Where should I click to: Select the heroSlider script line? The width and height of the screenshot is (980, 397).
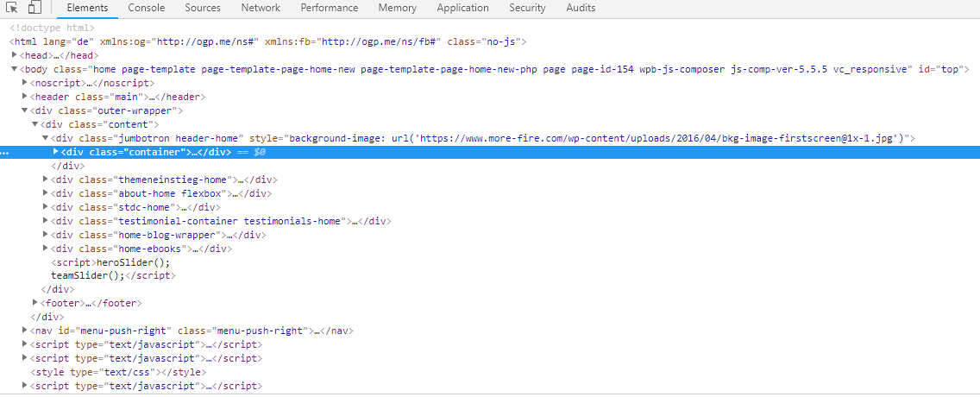(x=110, y=262)
